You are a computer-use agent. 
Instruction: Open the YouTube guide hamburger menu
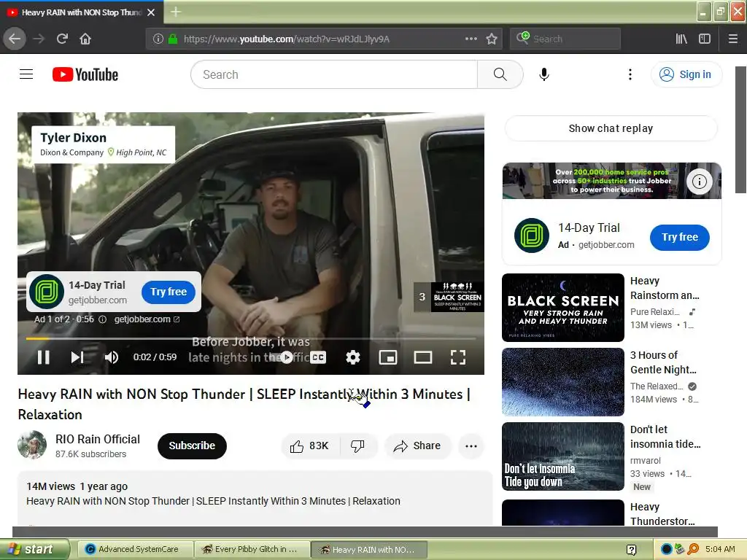click(26, 74)
